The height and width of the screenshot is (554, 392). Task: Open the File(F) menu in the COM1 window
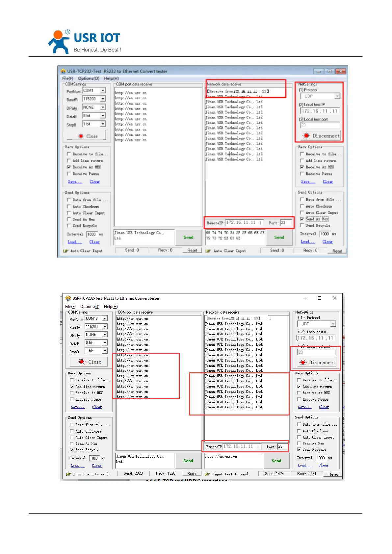click(x=67, y=79)
